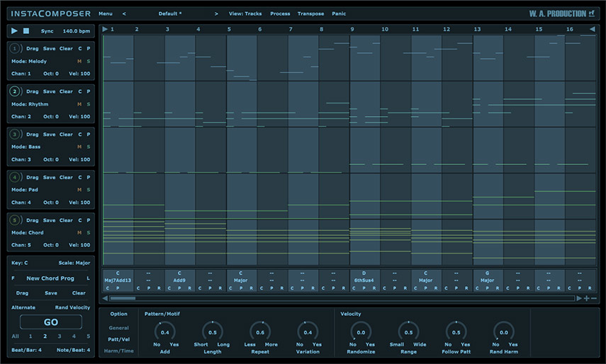Click the Panic button
The width and height of the screenshot is (606, 364).
(339, 13)
